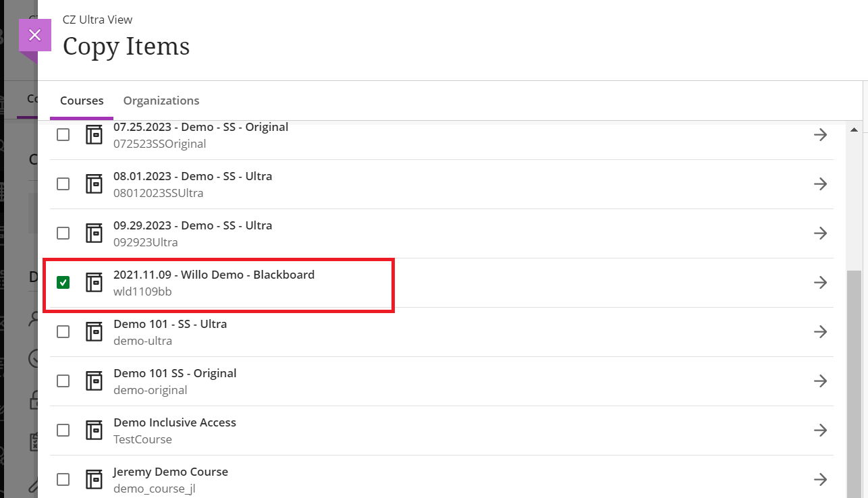Click the course icon for Demo Inclusive Access
The image size is (868, 498).
point(94,430)
